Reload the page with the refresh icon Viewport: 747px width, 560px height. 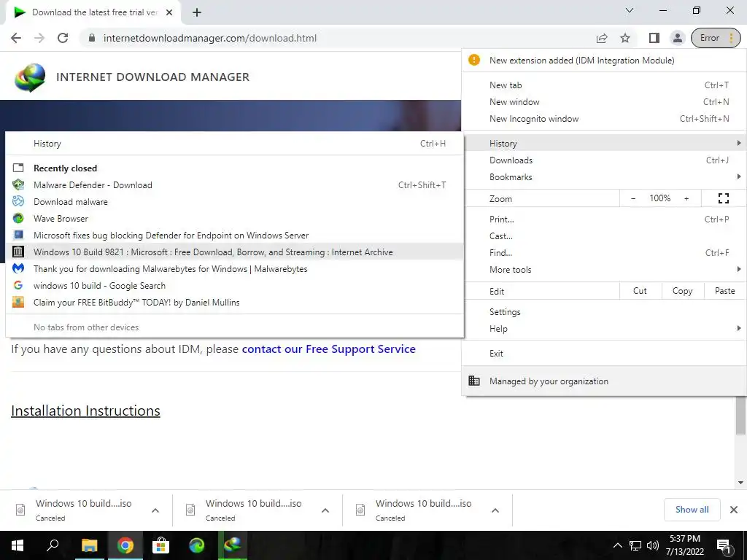click(x=63, y=38)
